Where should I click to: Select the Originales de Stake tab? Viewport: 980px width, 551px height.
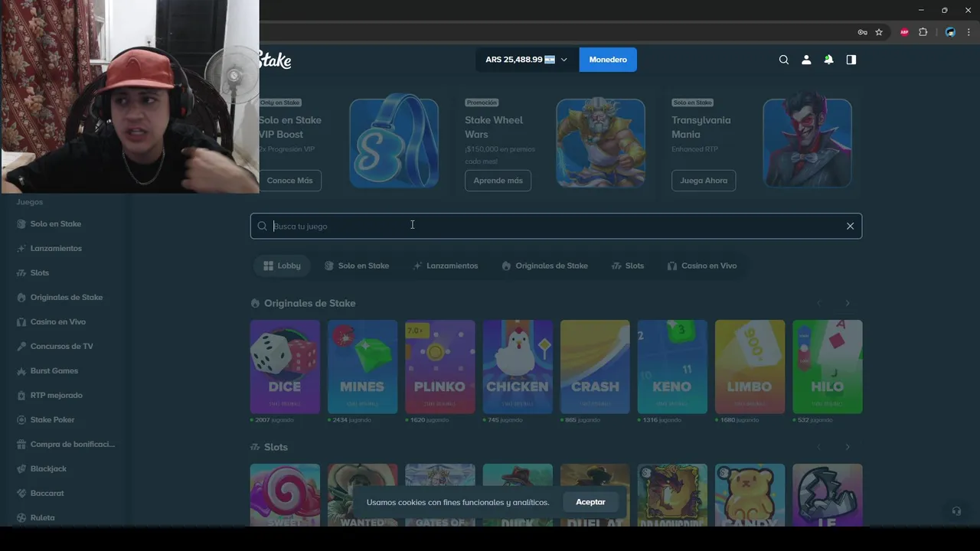click(544, 266)
